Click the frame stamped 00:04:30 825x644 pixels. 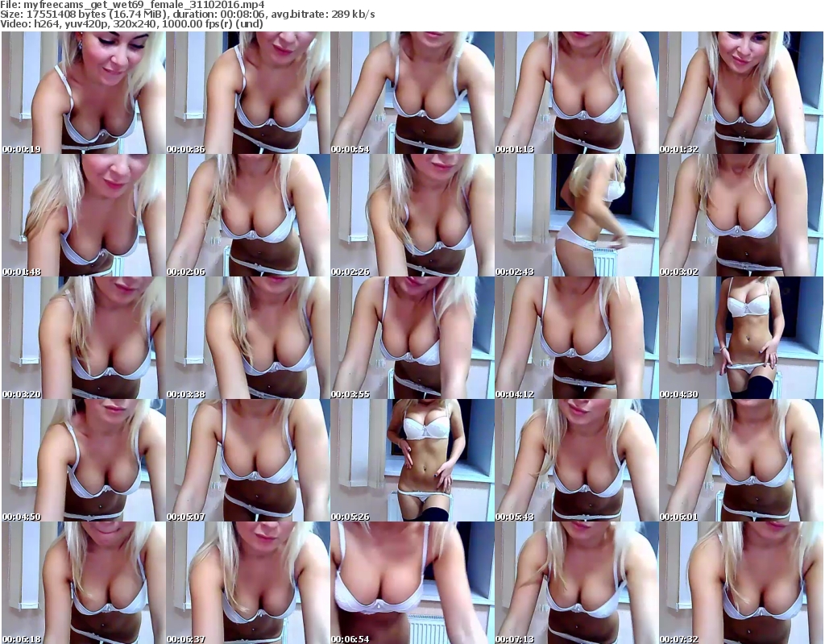point(741,338)
